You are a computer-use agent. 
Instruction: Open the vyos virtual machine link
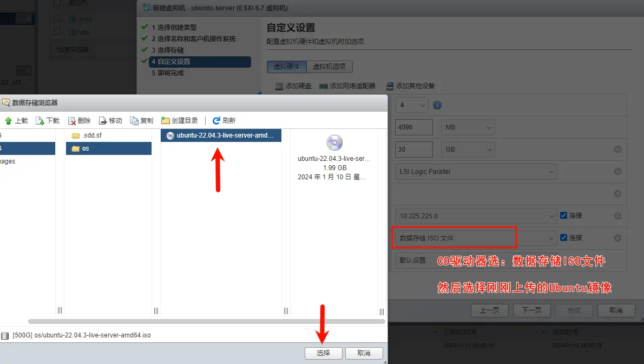tap(86, 18)
